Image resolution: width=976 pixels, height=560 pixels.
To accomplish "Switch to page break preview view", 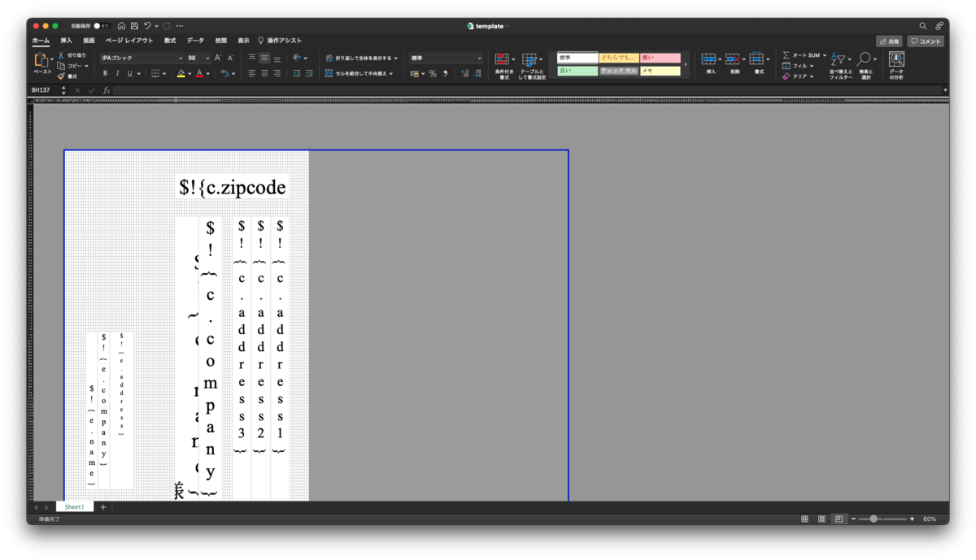I will (839, 519).
